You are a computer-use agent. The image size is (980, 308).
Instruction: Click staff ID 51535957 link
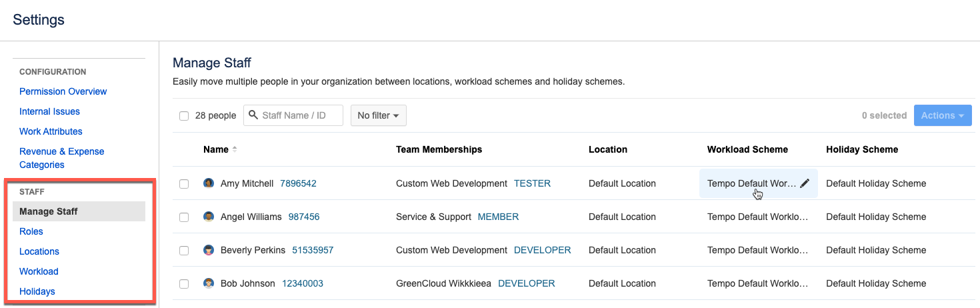pyautogui.click(x=313, y=250)
